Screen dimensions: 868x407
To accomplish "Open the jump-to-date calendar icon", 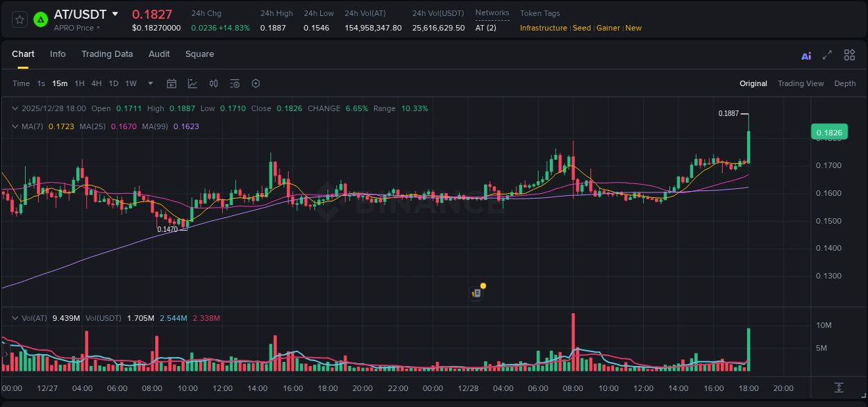I will [x=172, y=83].
